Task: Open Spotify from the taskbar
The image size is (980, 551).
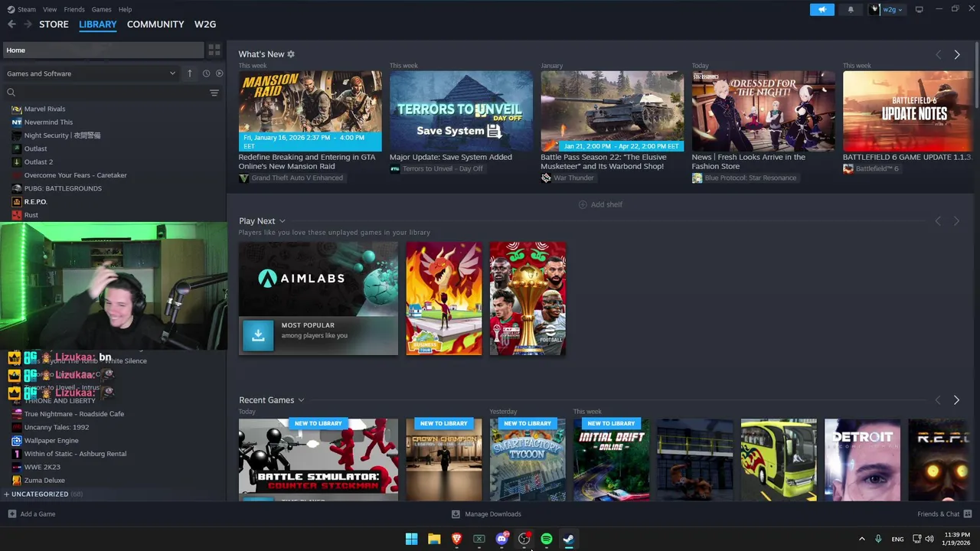Action: point(547,539)
